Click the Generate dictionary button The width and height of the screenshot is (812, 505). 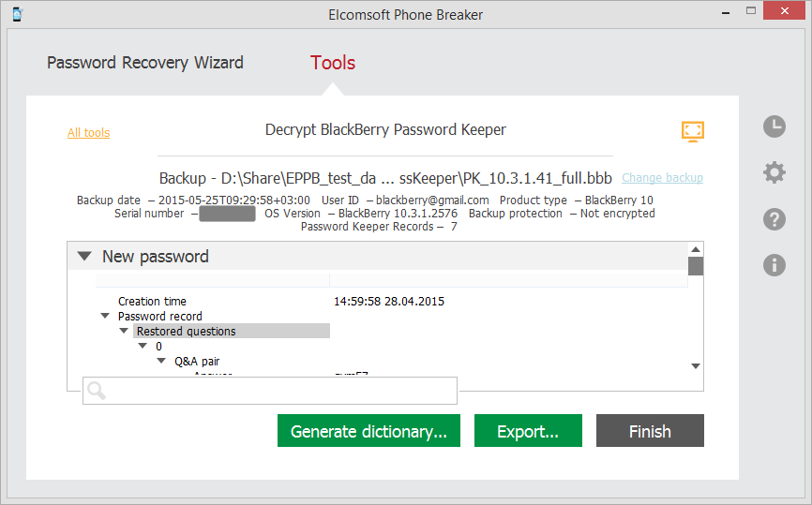coord(368,431)
